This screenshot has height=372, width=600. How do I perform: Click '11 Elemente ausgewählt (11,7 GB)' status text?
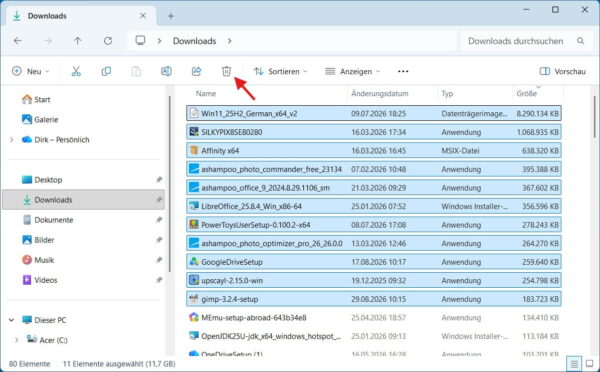119,364
